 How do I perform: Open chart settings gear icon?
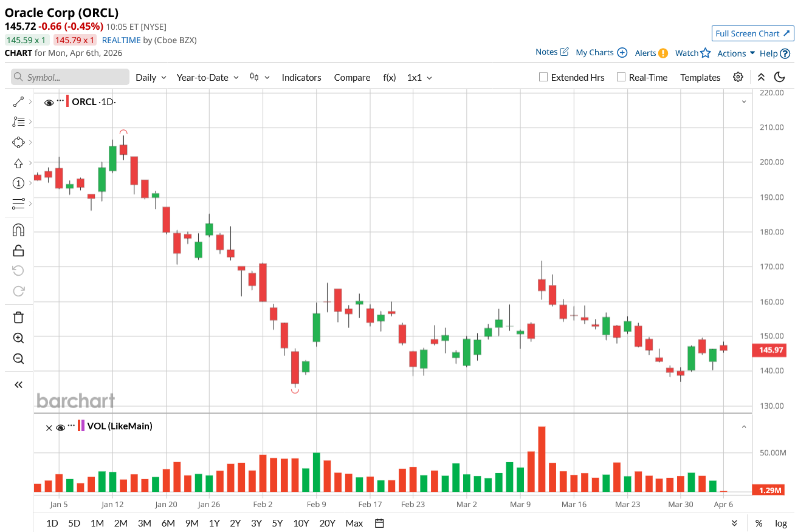click(738, 77)
